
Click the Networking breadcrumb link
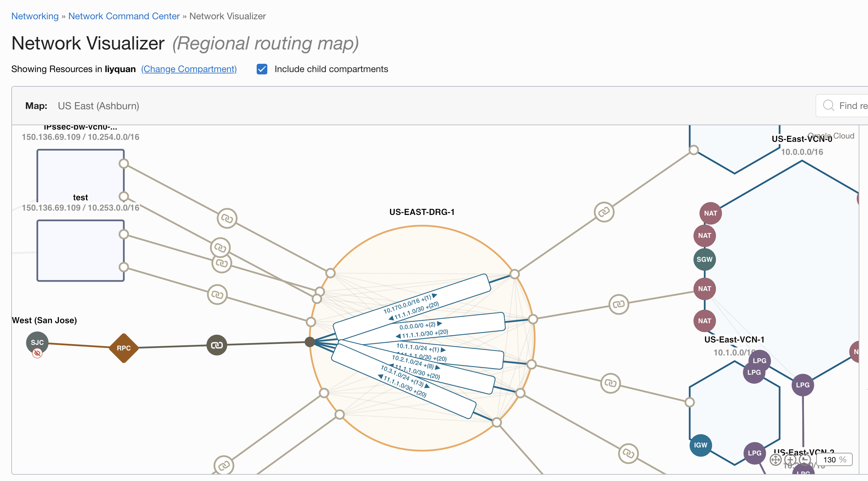click(35, 16)
